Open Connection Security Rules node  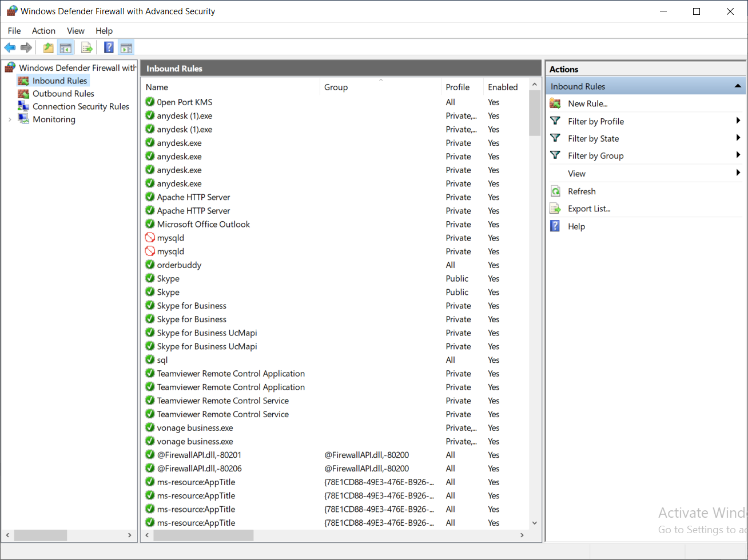pos(81,106)
